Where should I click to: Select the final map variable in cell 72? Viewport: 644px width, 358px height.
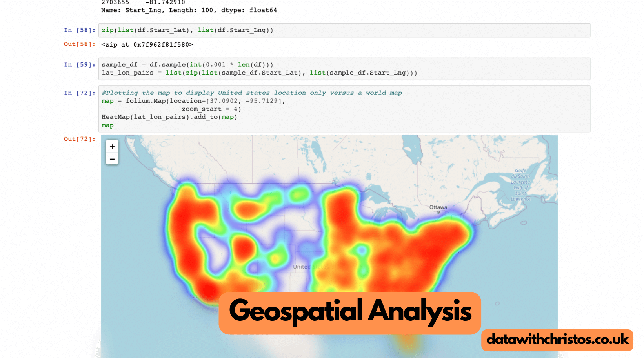pyautogui.click(x=107, y=125)
